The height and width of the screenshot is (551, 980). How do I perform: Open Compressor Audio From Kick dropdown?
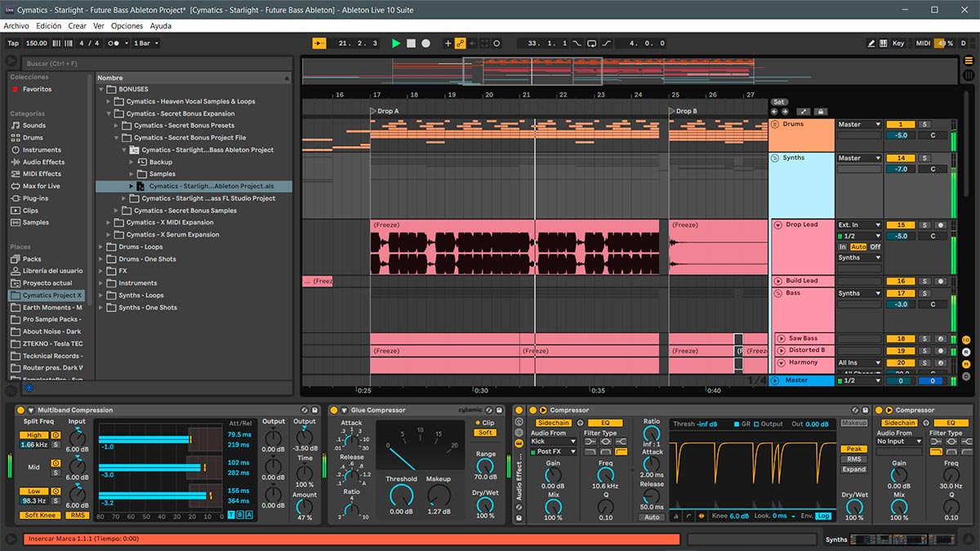(554, 442)
